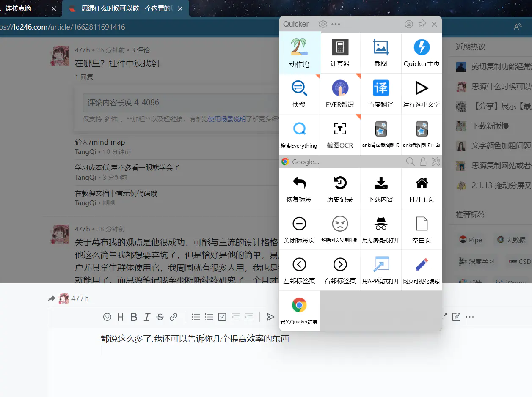Viewport: 532px width, 397px height.
Task: Open EVER智识 action
Action: pos(340,94)
